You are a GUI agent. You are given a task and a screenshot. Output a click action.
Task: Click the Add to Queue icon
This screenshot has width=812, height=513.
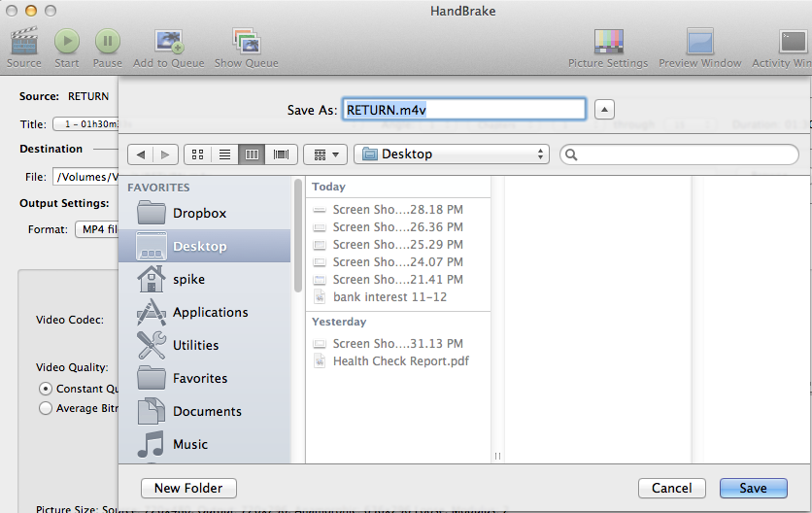(x=169, y=41)
